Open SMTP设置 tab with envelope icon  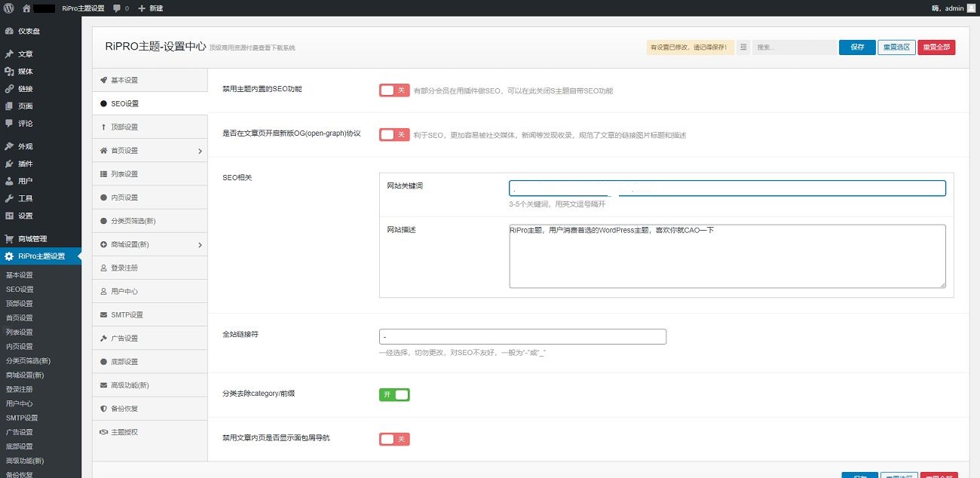[149, 314]
